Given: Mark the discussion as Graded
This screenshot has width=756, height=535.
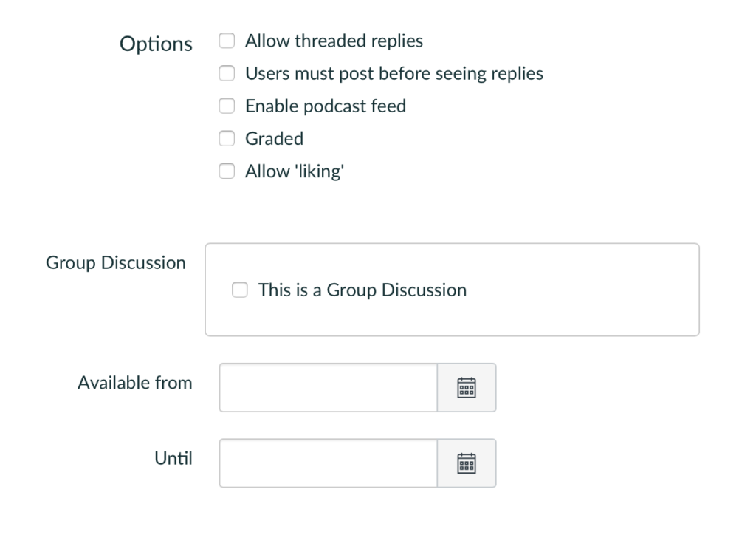Looking at the screenshot, I should (227, 138).
